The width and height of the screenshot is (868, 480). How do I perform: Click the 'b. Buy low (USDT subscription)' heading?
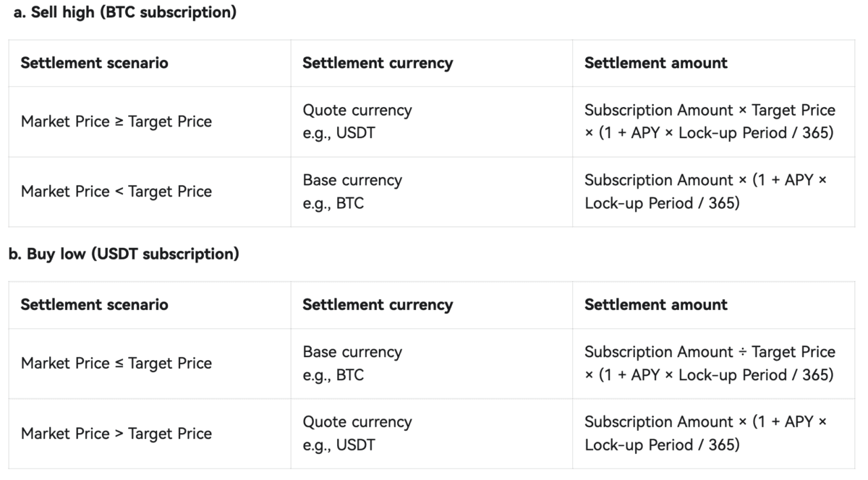tap(124, 254)
